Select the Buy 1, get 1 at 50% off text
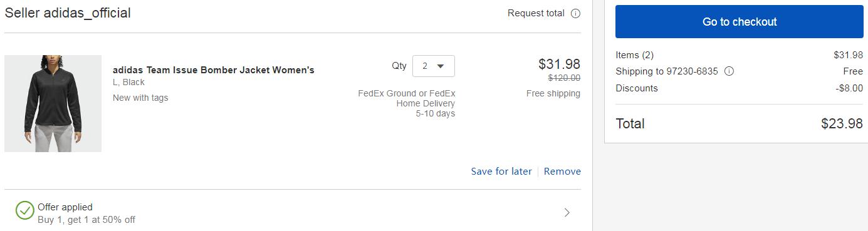The image size is (868, 231). (x=86, y=220)
